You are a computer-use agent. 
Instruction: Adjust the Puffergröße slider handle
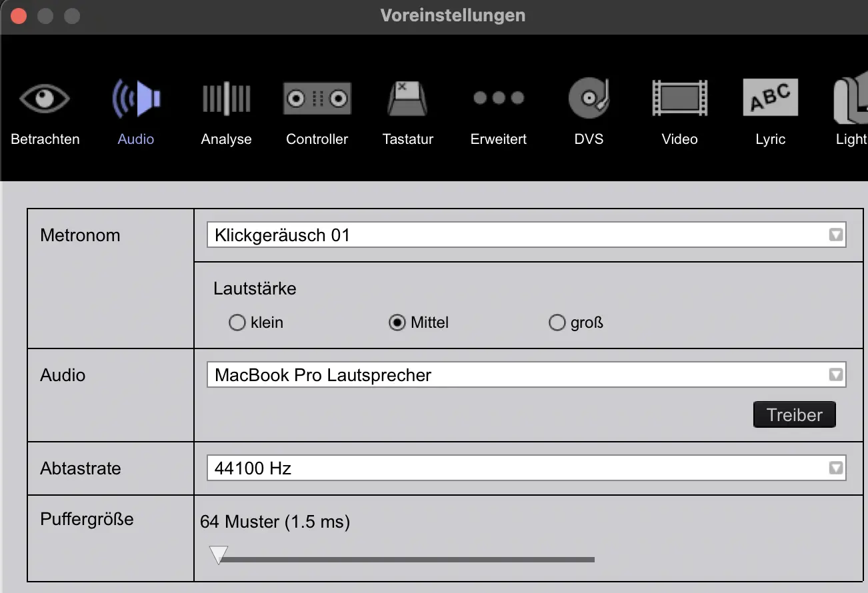[218, 554]
